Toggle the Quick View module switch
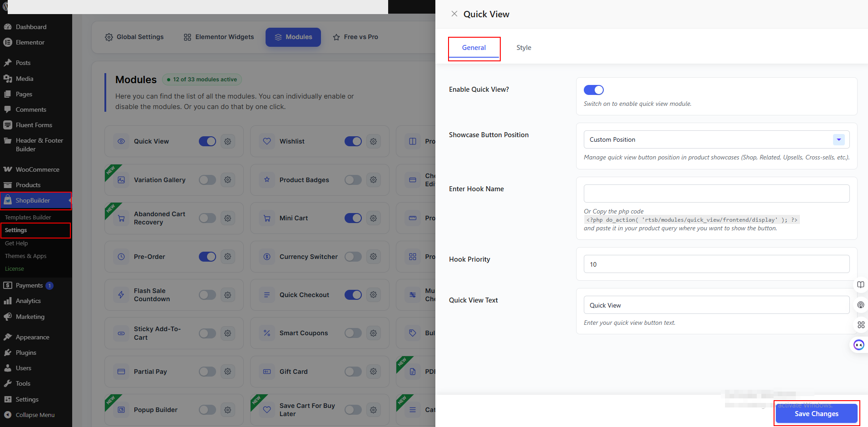The height and width of the screenshot is (427, 868). (x=207, y=141)
